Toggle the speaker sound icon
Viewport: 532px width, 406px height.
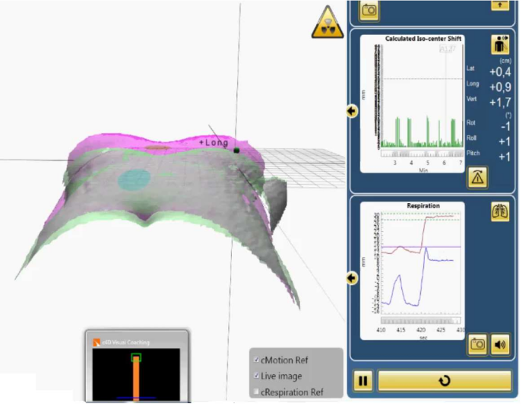500,344
